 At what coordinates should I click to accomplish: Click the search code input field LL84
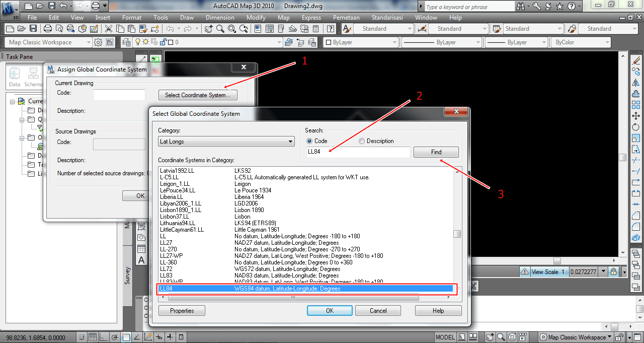click(358, 152)
